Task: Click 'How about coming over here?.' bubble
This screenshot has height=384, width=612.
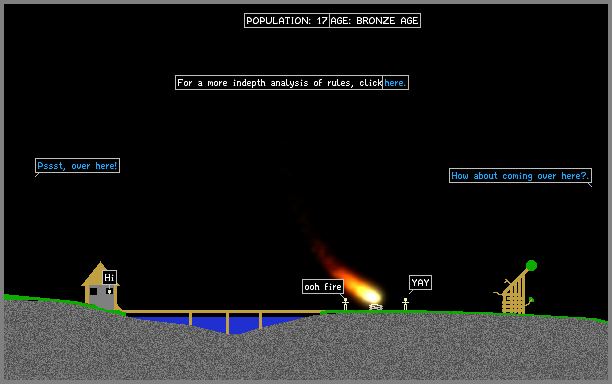Action: (x=520, y=176)
